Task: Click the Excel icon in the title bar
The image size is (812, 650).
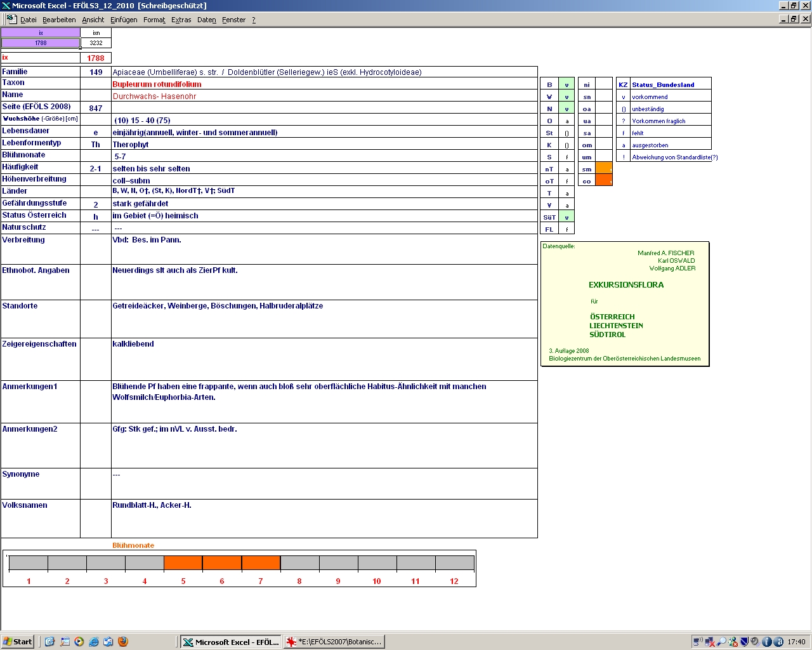Action: (x=6, y=6)
